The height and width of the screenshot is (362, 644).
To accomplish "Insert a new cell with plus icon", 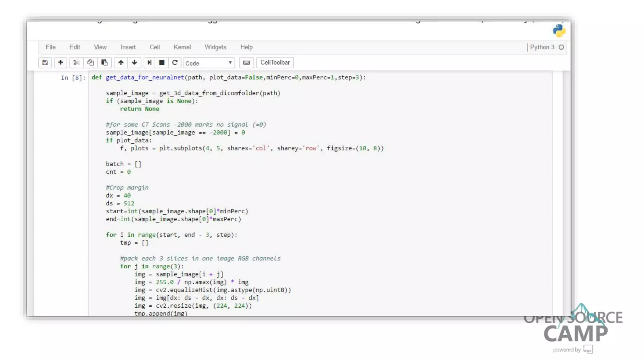I will click(x=61, y=63).
